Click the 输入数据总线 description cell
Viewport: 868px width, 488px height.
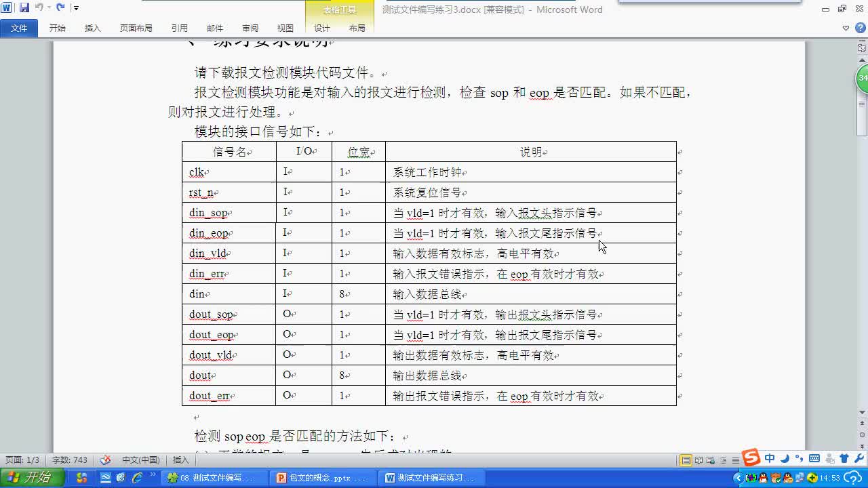pyautogui.click(x=531, y=294)
